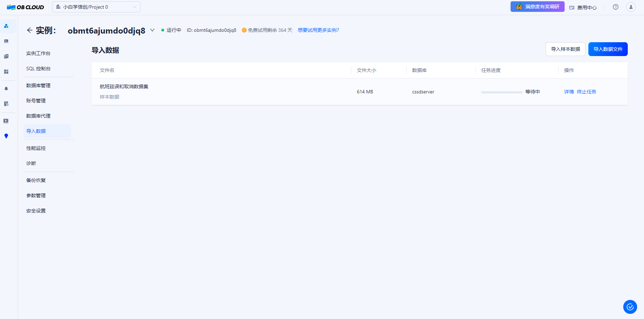Image resolution: width=644 pixels, height=319 pixels.
Task: Open 详情 for the flight delay dataset
Action: pyautogui.click(x=569, y=92)
